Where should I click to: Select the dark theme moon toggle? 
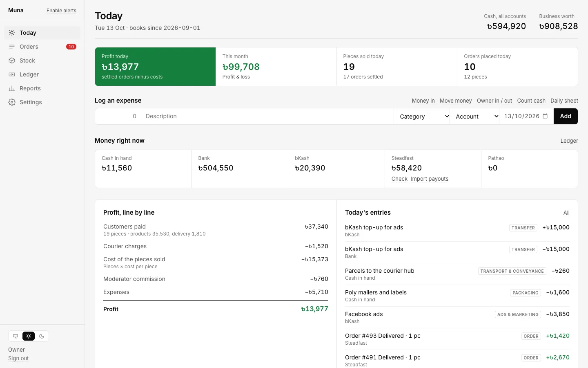point(42,336)
